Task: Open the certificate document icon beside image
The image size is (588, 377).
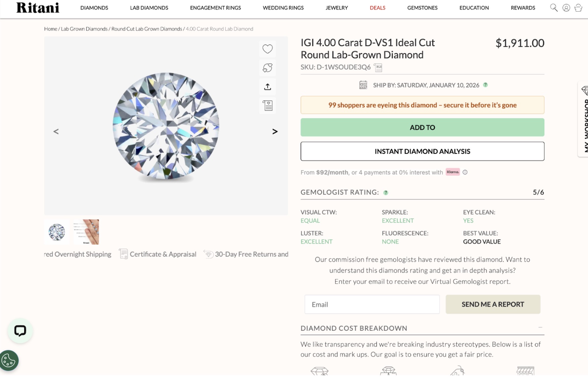Action: click(x=267, y=106)
